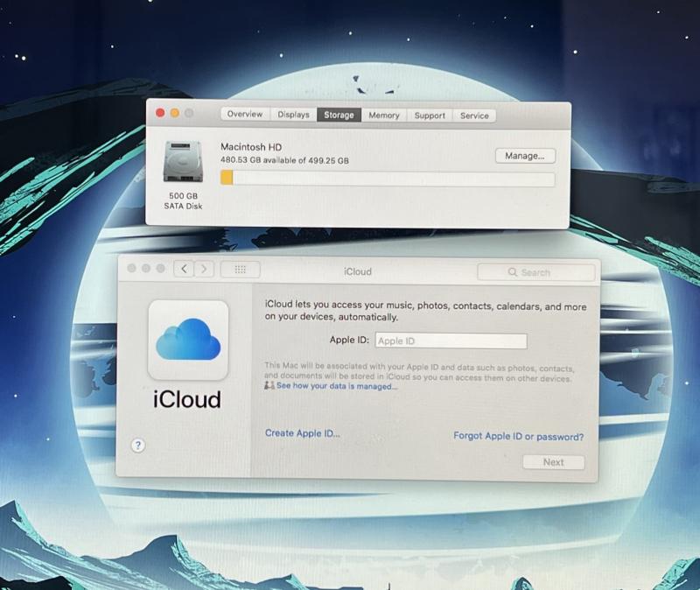Click the yellow used-storage segment of bar

pyautogui.click(x=227, y=178)
